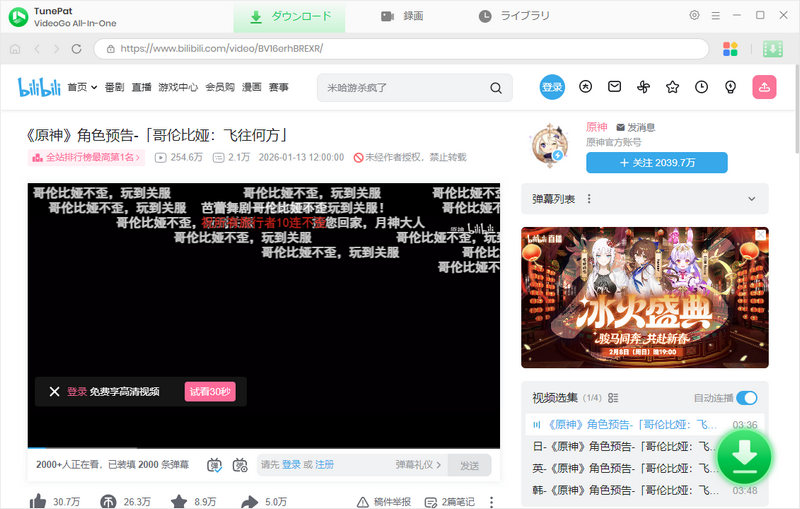The width and height of the screenshot is (800, 509).
Task: Reload the current bilibili page
Action: [77, 49]
